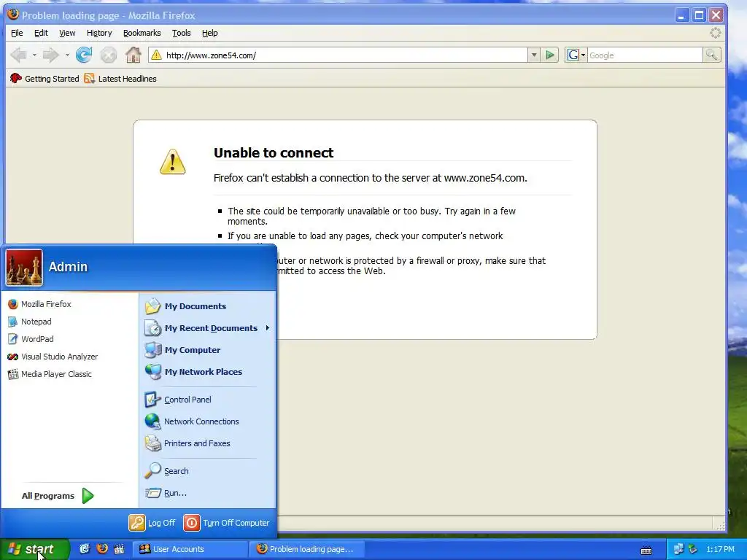The width and height of the screenshot is (747, 560).
Task: Launch Media Player Classic quick launch icon
Action: point(119,548)
